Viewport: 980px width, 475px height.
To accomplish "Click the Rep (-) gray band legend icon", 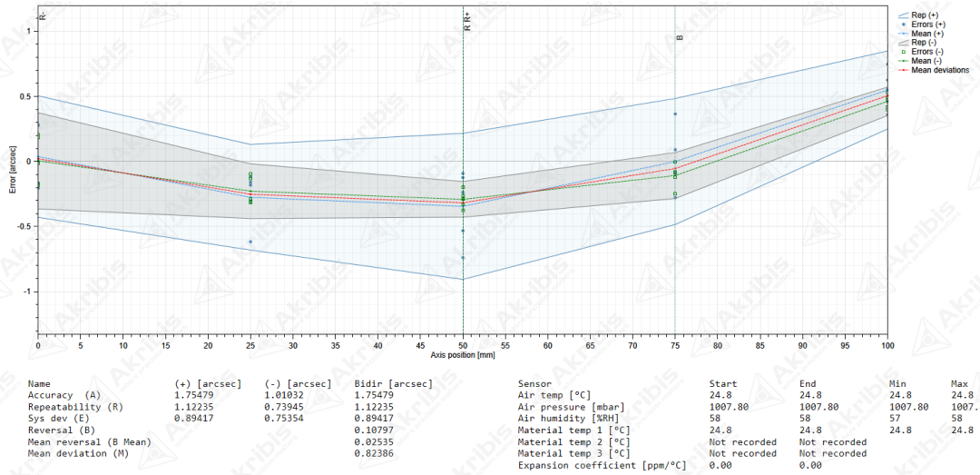I will 903,43.
